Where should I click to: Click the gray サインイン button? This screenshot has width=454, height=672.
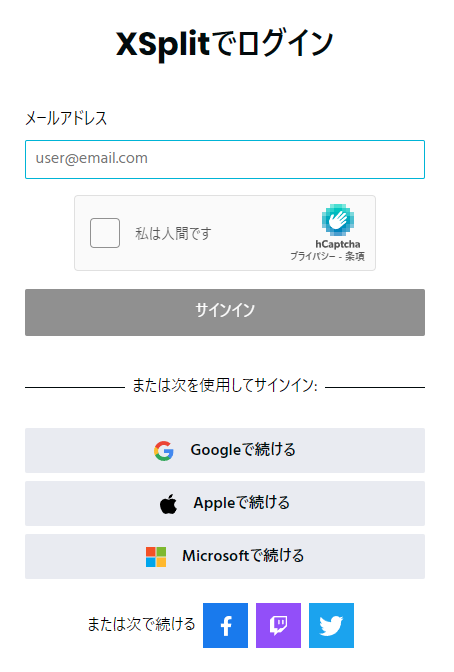pos(225,312)
